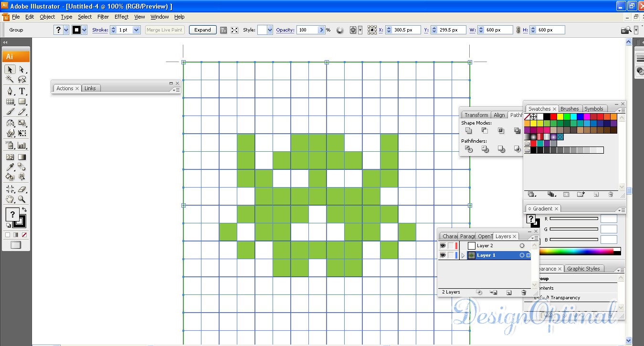Click New Color Group folder icon in Swatches
The height and width of the screenshot is (346, 644).
581,194
